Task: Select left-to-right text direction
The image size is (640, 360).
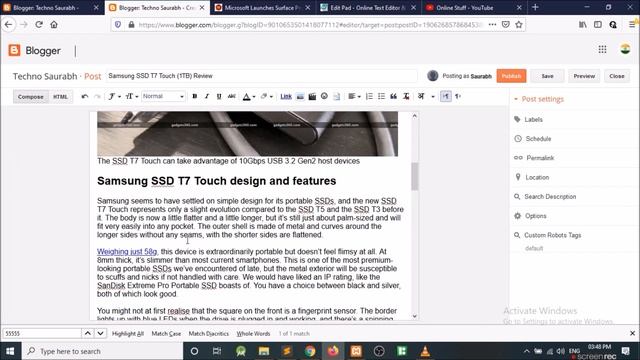Action: pyautogui.click(x=446, y=97)
